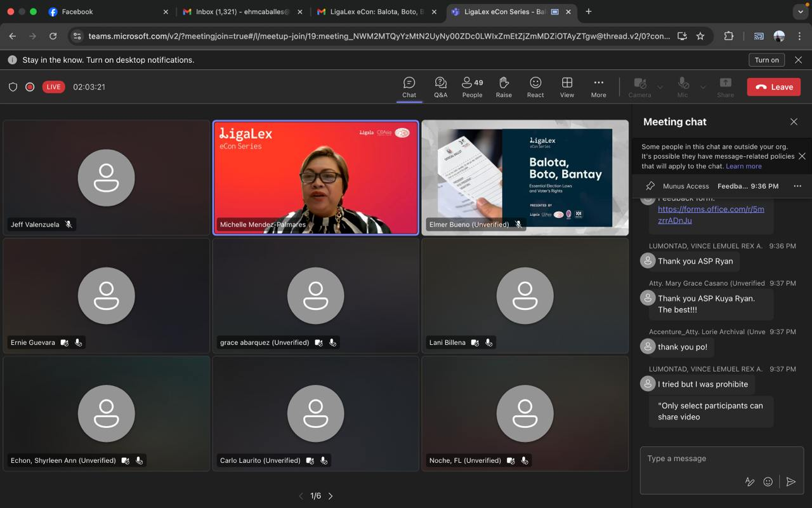Toggle the Mic button
The width and height of the screenshot is (812, 508).
[683, 87]
